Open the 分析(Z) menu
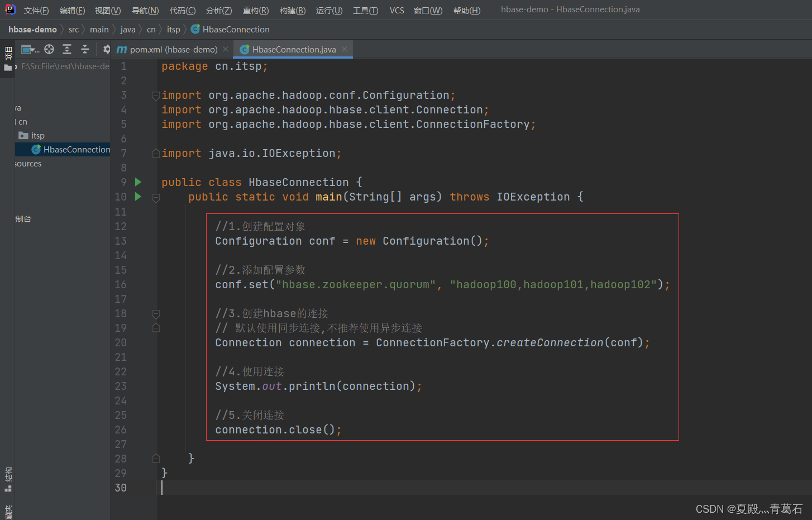Screen dimensions: 812x520 [x=219, y=11]
